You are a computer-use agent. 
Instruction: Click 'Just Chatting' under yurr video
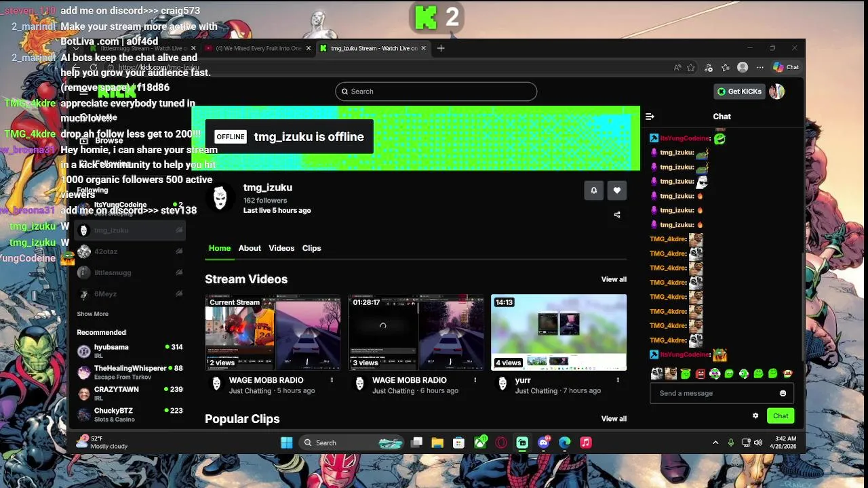(536, 391)
